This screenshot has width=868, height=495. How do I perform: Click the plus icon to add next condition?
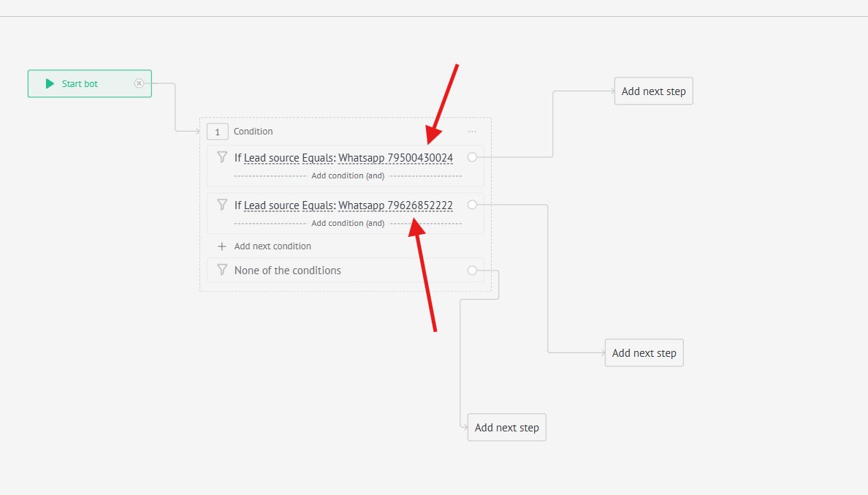[222, 246]
